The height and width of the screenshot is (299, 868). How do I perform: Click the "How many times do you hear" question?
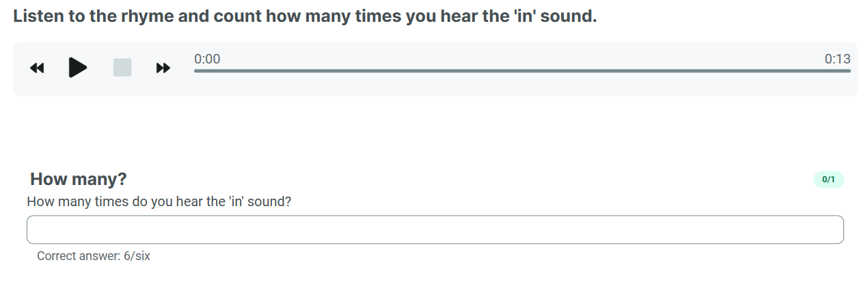[159, 202]
